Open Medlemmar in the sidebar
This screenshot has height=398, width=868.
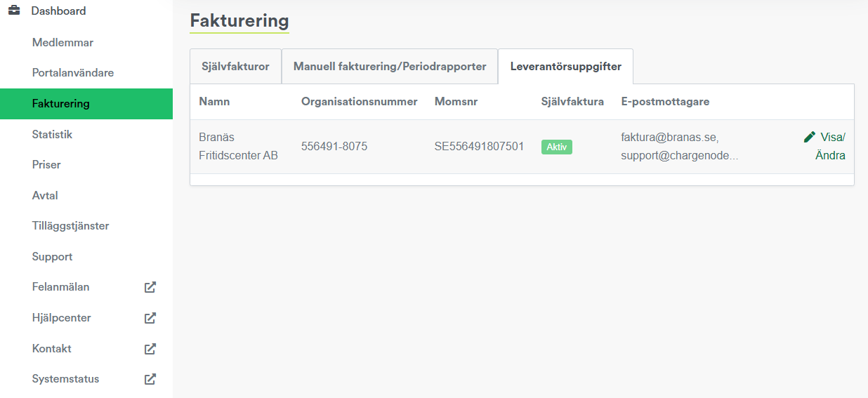(x=63, y=43)
